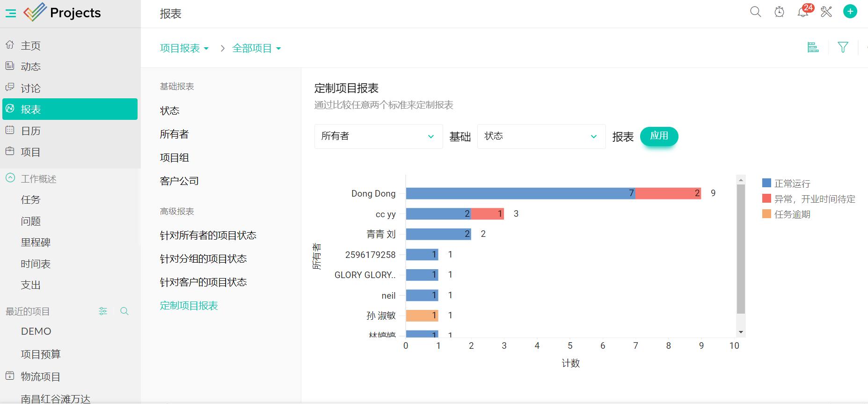The image size is (868, 404).
Task: Click the search magnifier icon in header
Action: pos(755,12)
